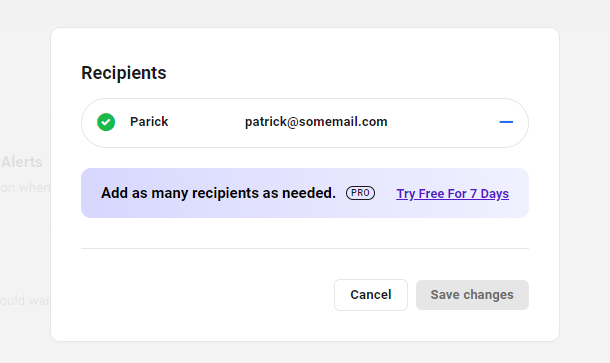Delete the patrick@somemail.com entry with minus
The width and height of the screenshot is (610, 363).
506,122
